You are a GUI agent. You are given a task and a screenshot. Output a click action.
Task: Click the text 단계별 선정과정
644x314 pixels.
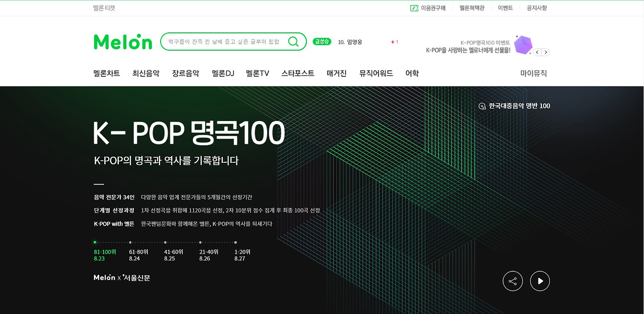[x=114, y=211]
